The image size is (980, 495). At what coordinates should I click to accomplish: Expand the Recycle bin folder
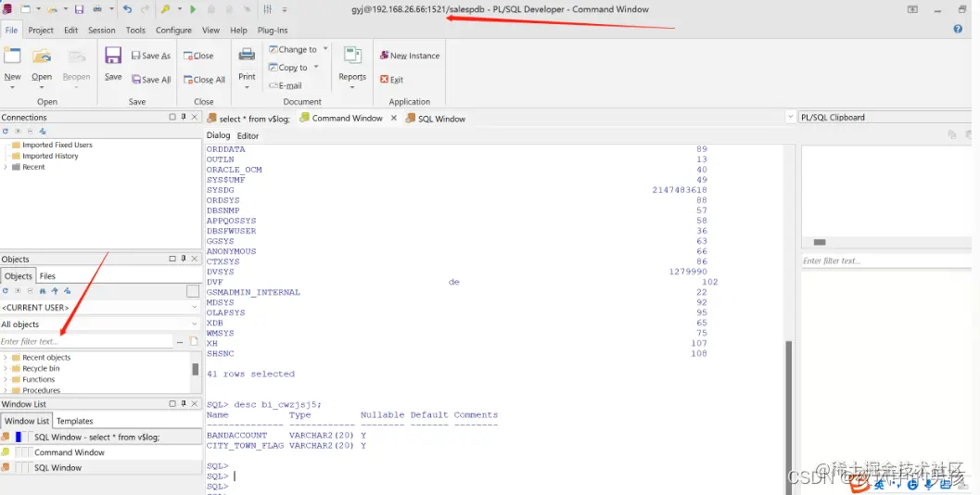[6, 369]
